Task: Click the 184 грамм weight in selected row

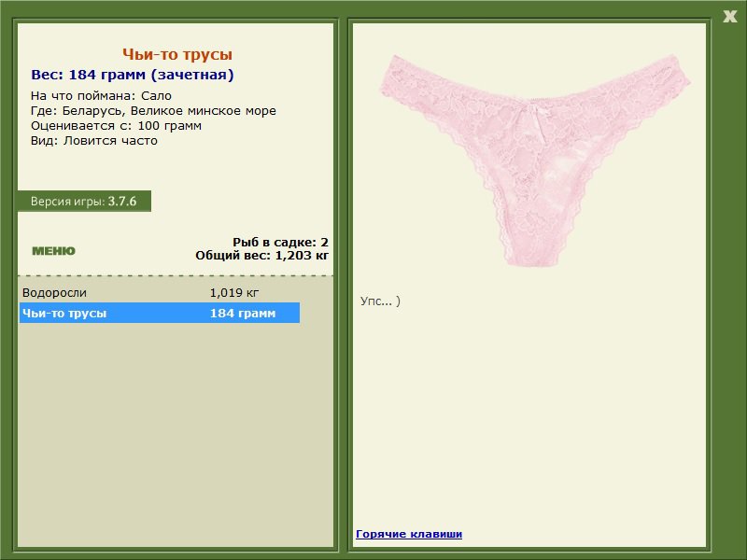Action: 243,314
